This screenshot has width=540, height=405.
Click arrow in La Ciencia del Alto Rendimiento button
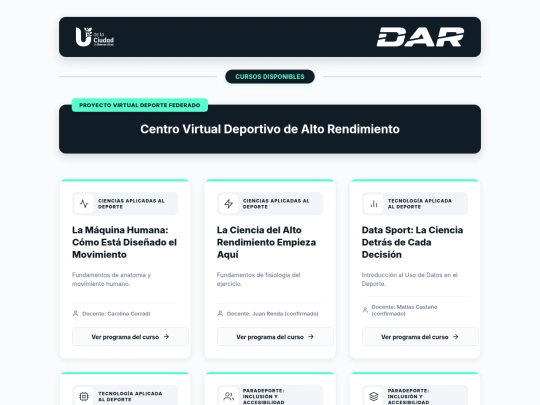pos(311,336)
